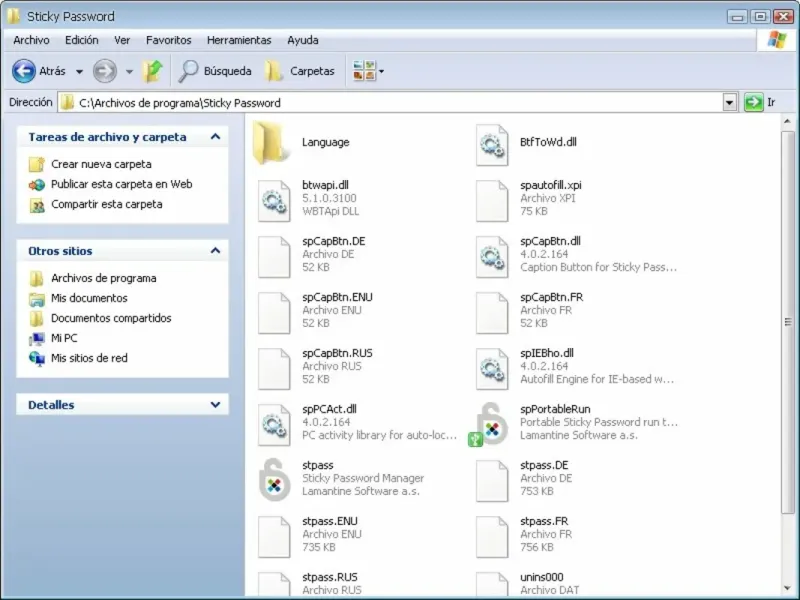Select the stpass.RUS file name
The image size is (800, 600).
pyautogui.click(x=330, y=577)
